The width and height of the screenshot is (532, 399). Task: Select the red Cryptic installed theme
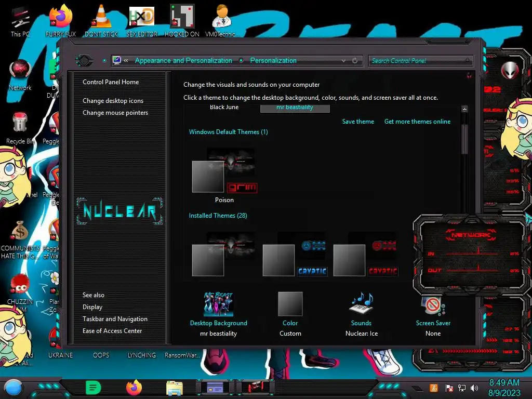[x=365, y=255]
